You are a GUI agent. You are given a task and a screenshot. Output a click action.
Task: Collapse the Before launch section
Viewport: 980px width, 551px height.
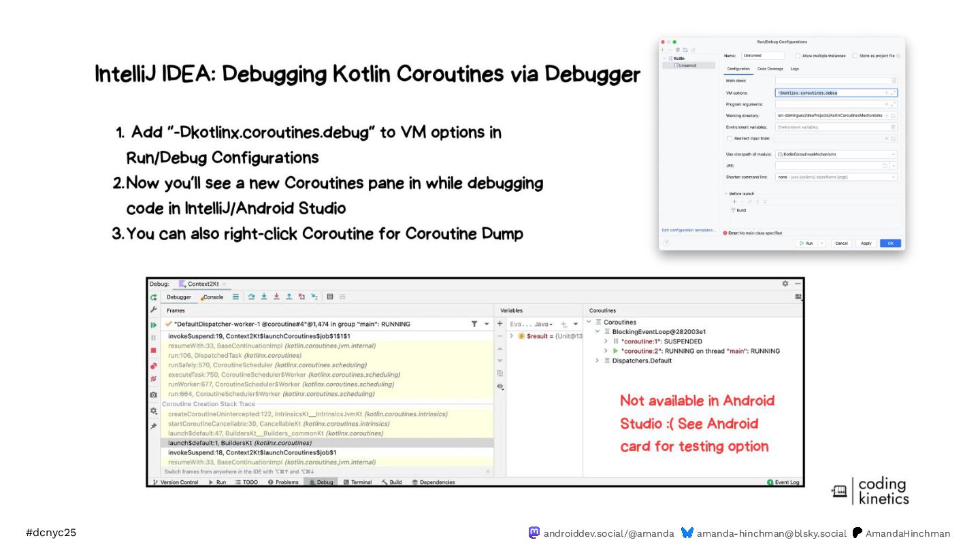coord(726,194)
